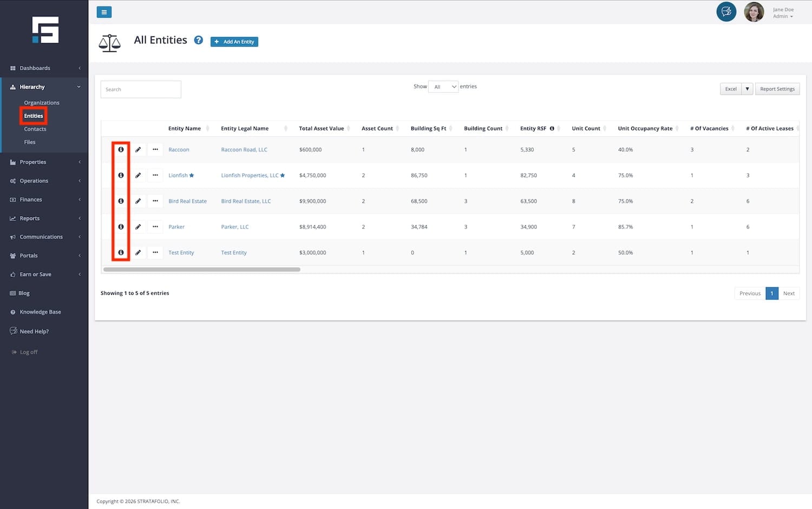Open the three-dot menu for Bird Real Estate

(155, 201)
